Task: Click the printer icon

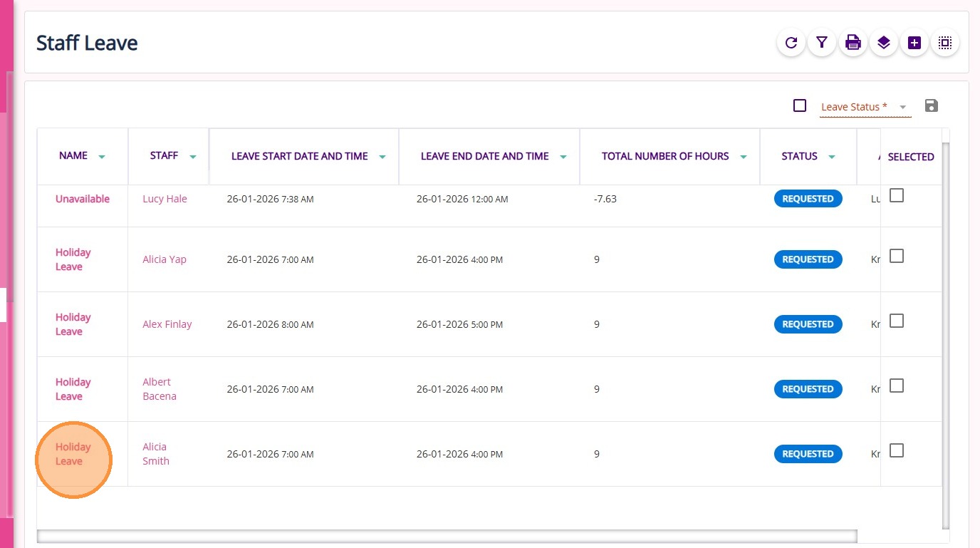Action: coord(853,43)
